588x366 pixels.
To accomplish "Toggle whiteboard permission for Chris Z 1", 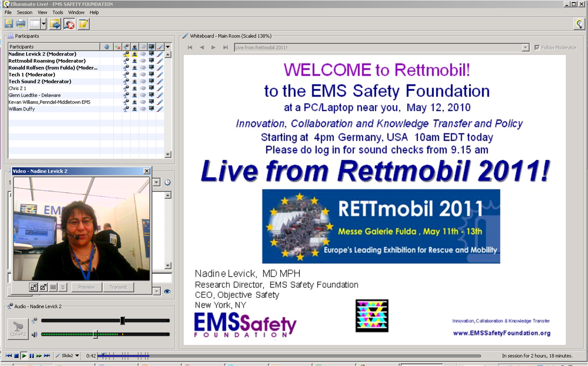I will pyautogui.click(x=160, y=88).
